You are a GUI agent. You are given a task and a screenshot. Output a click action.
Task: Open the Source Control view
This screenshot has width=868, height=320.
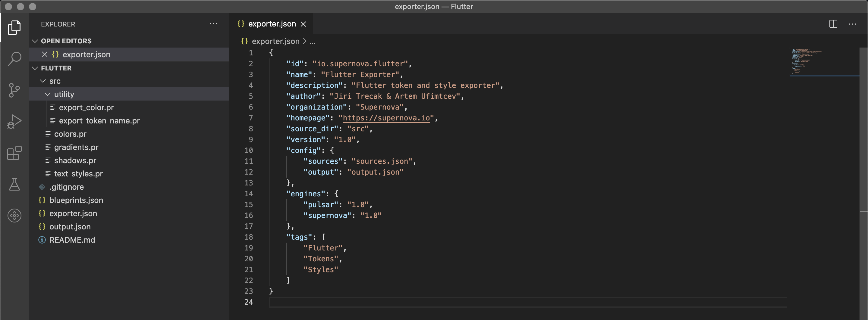(14, 90)
